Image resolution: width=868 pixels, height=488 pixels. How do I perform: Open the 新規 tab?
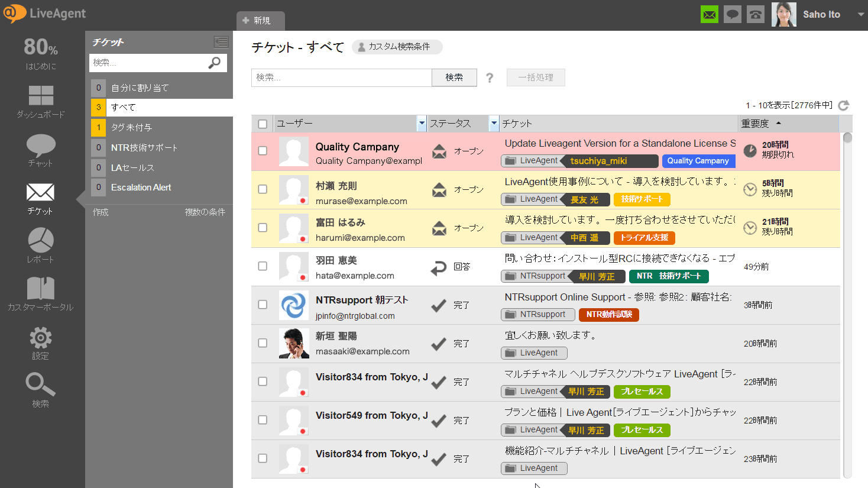(x=260, y=21)
